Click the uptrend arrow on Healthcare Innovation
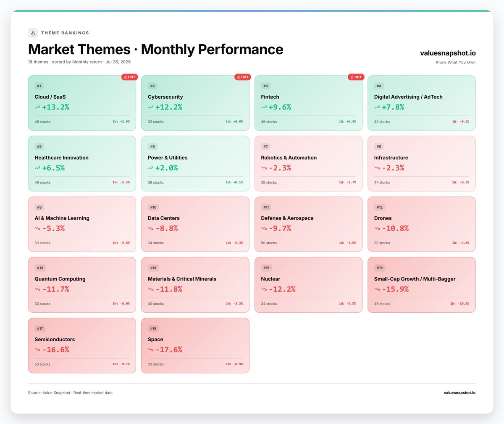 [x=37, y=168]
